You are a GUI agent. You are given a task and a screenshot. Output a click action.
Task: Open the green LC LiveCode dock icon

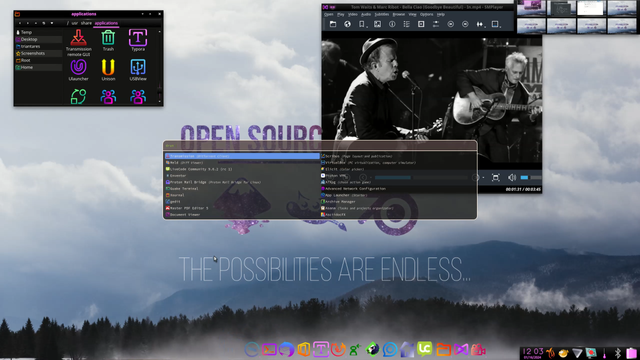[424, 349]
